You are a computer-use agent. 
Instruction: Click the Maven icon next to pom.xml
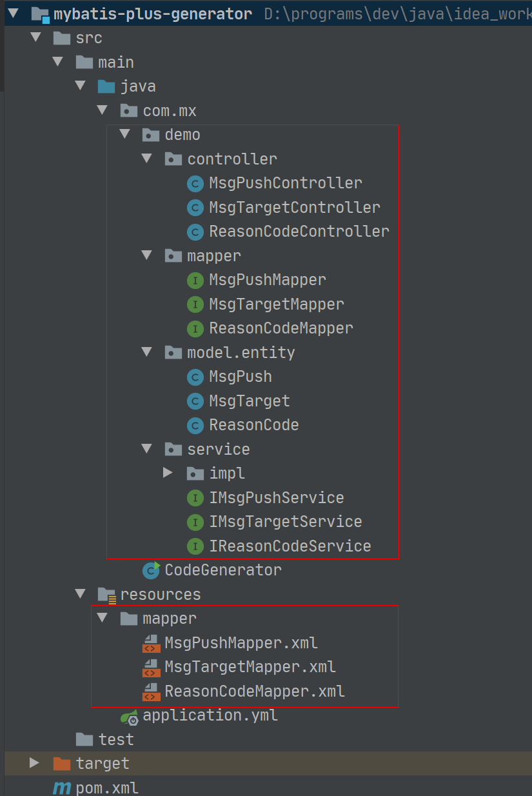click(63, 787)
